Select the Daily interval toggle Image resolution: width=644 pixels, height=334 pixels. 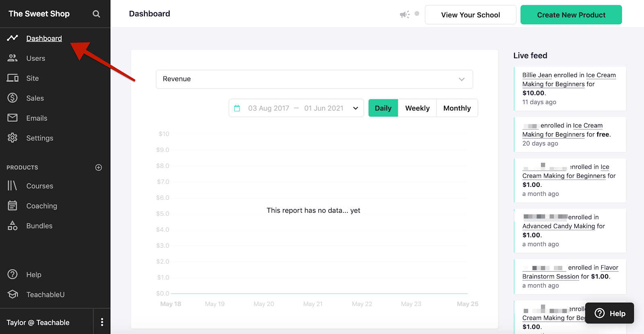coord(383,108)
